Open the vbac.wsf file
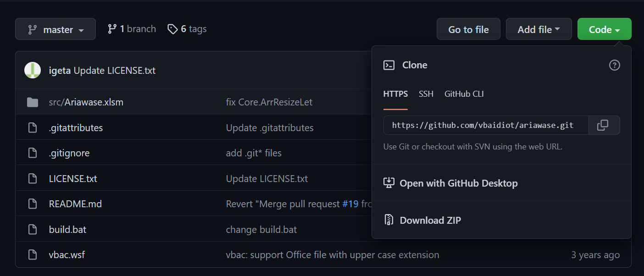The width and height of the screenshot is (644, 276). click(x=67, y=254)
